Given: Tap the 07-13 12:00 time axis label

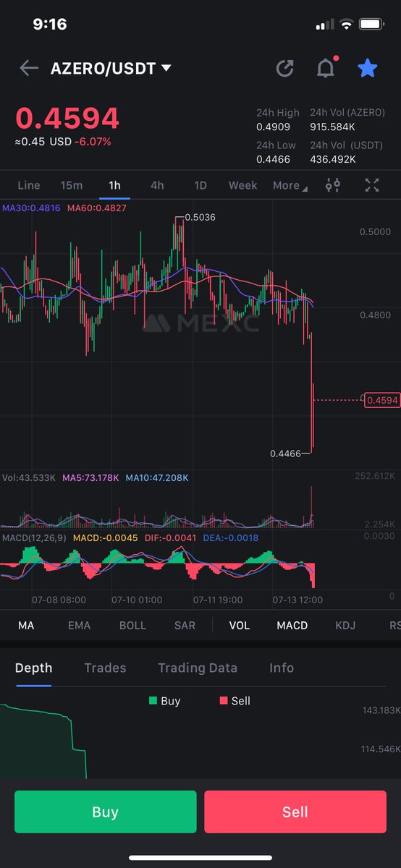Looking at the screenshot, I should tap(297, 600).
